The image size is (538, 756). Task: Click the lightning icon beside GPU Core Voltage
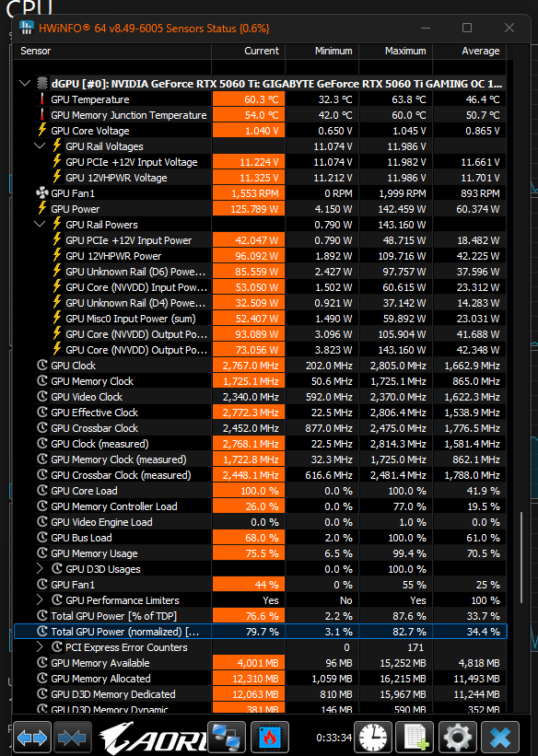coord(42,130)
